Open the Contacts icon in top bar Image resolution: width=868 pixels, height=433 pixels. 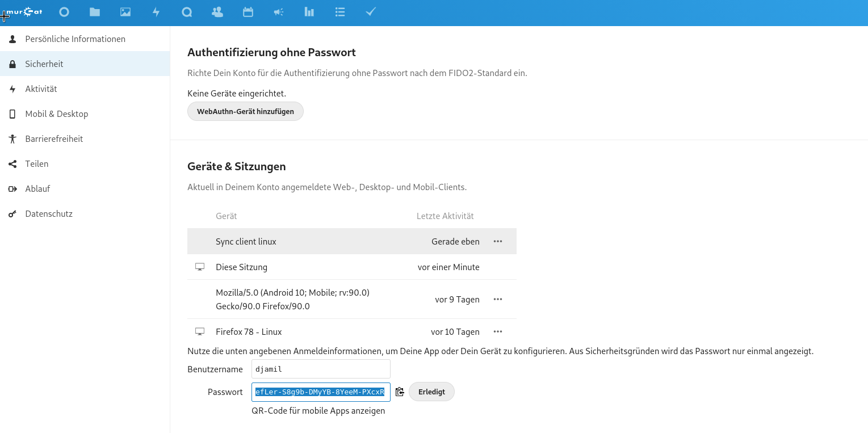tap(217, 12)
